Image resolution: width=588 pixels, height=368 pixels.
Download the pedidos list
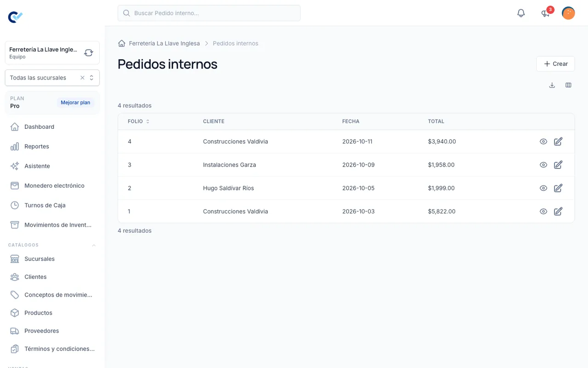[552, 85]
